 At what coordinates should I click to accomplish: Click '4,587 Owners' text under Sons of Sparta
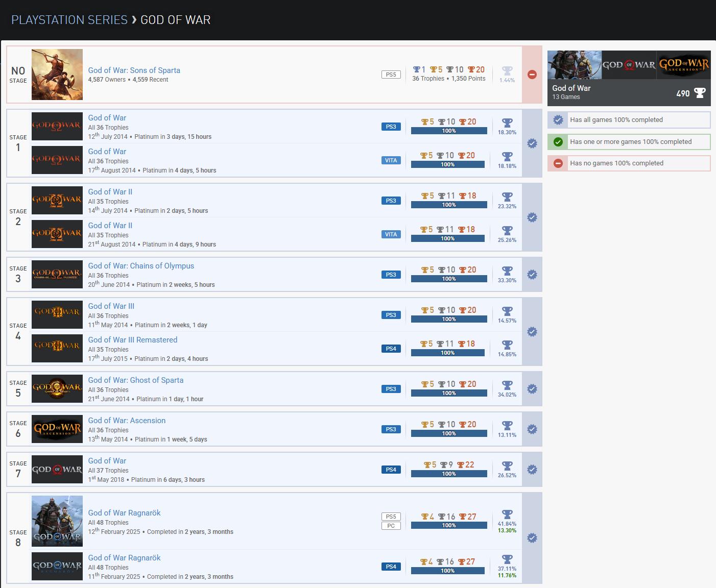[x=106, y=80]
